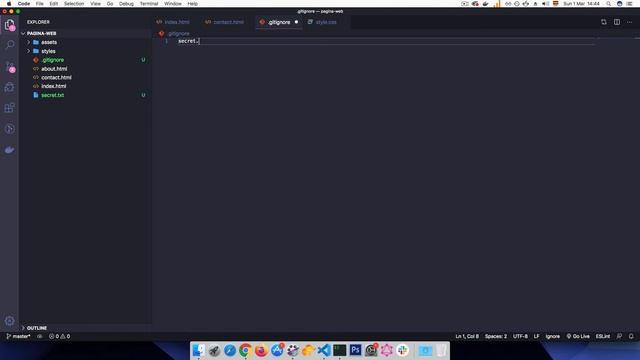Open the Explorer view in activity bar
640x360 pixels.
[x=9, y=25]
